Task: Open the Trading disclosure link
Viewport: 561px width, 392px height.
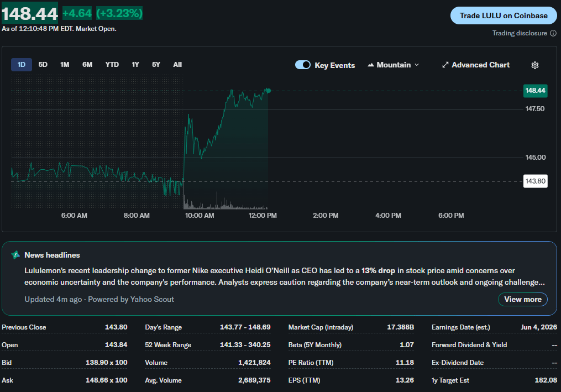Action: [x=520, y=33]
